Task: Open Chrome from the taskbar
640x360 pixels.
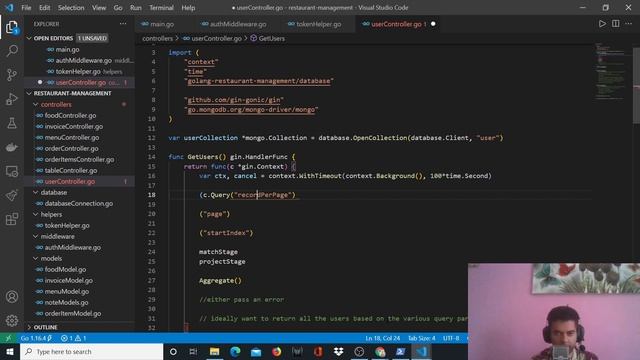Action: coord(380,351)
